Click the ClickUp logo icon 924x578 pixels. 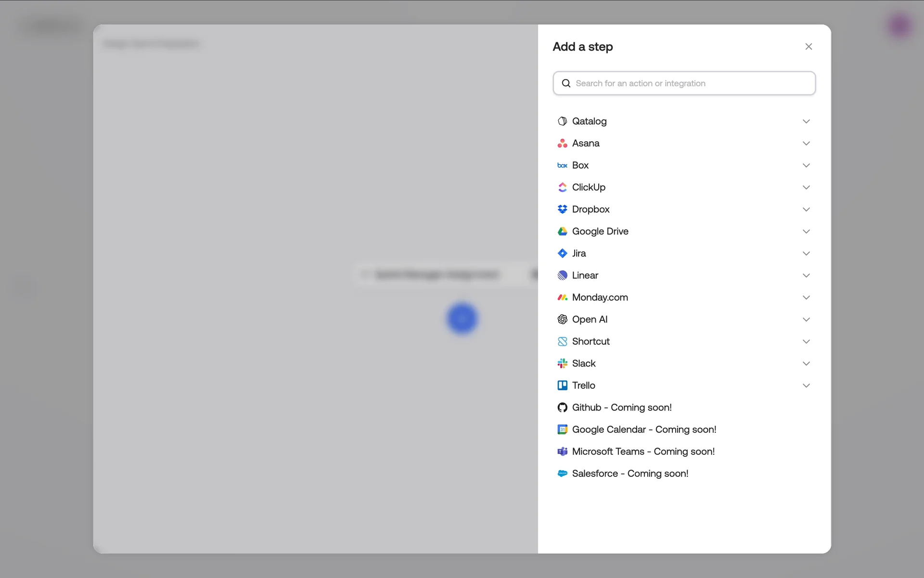click(x=562, y=187)
